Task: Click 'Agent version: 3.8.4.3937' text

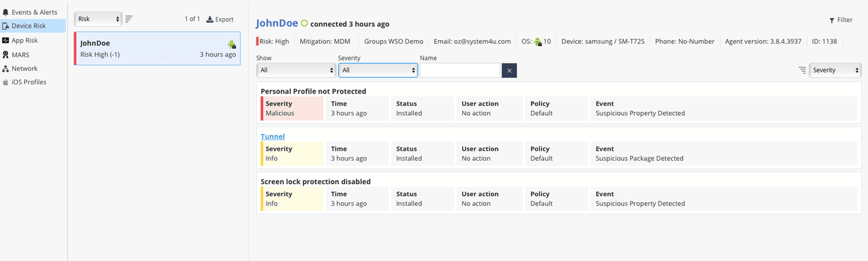Action: pos(763,41)
